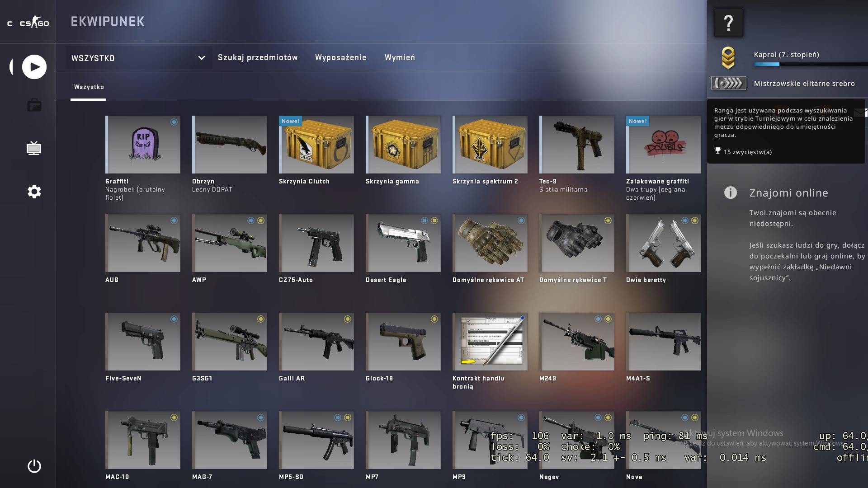
Task: Select the Graffiti Nagrobek item
Action: [143, 145]
